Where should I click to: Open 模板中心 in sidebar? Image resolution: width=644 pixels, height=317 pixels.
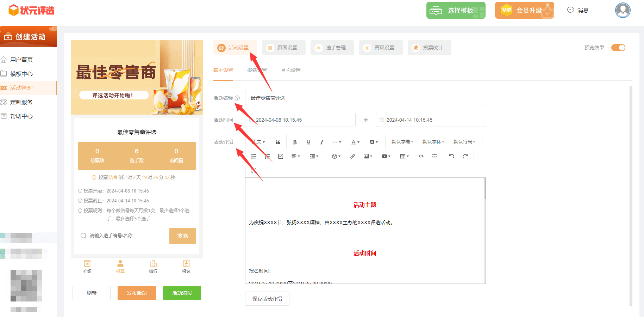click(x=28, y=74)
